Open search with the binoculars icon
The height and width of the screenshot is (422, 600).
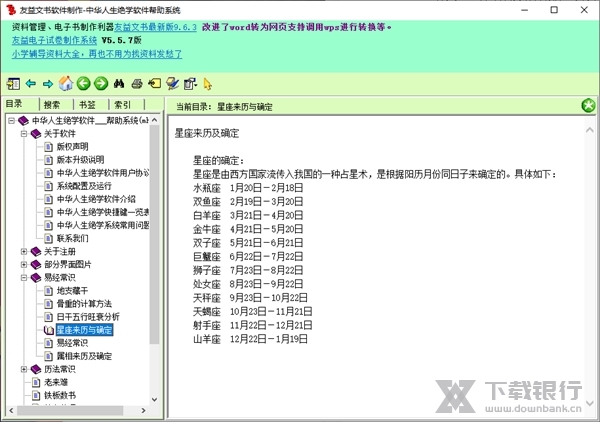(119, 83)
